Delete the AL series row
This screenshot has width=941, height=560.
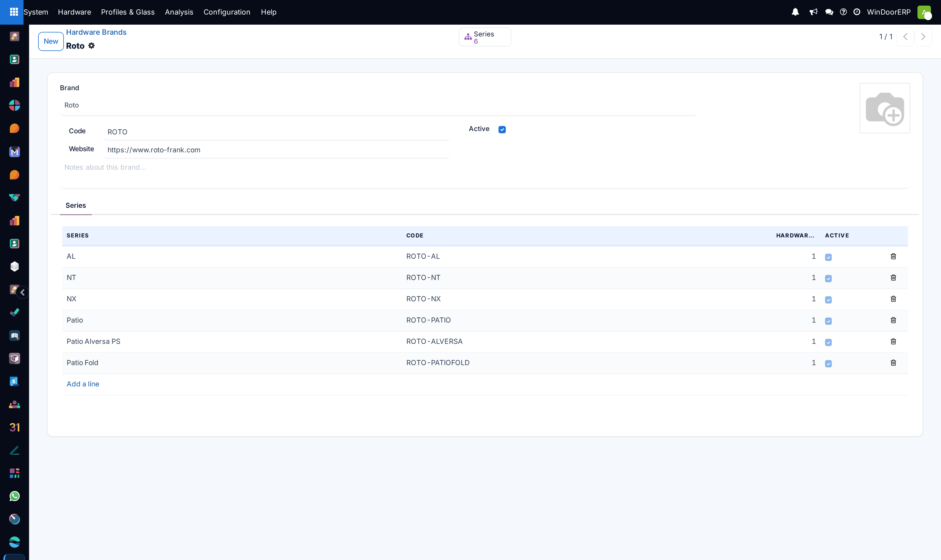(x=893, y=256)
